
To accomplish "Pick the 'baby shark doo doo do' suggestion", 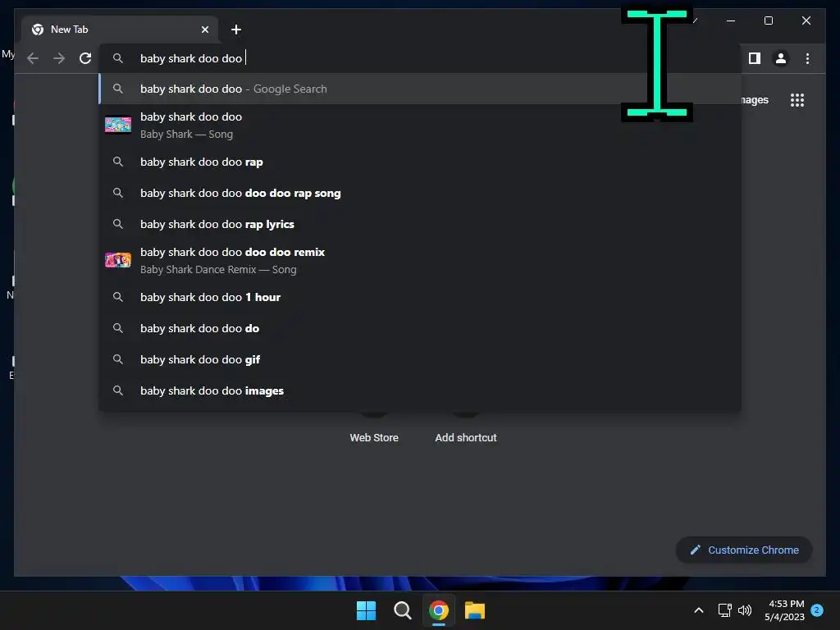I will coord(420,328).
